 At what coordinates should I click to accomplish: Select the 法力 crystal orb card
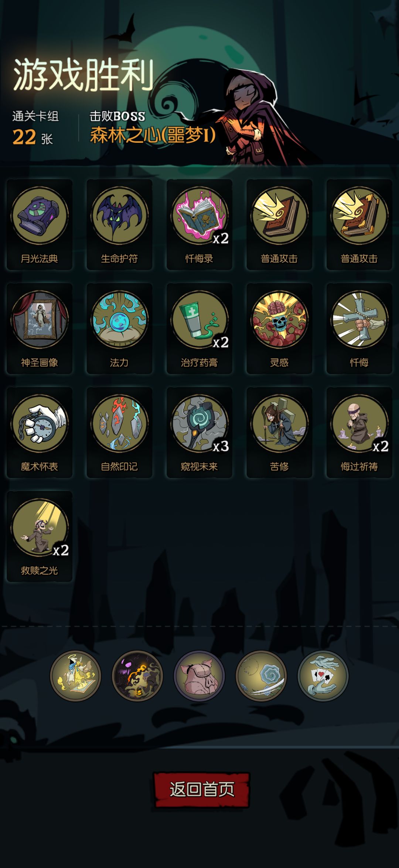coord(119,328)
